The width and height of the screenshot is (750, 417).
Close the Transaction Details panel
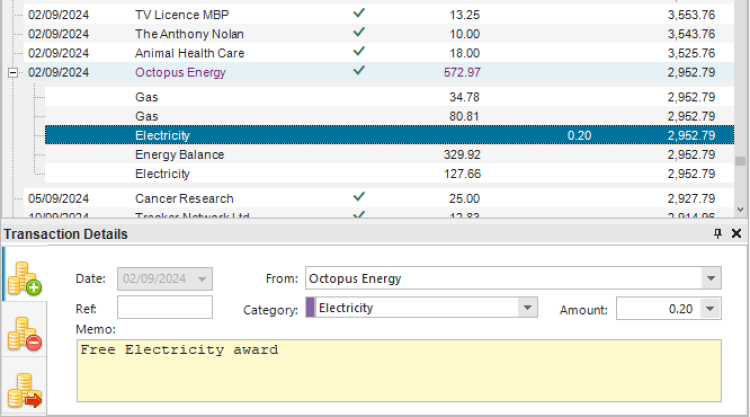[x=736, y=233]
